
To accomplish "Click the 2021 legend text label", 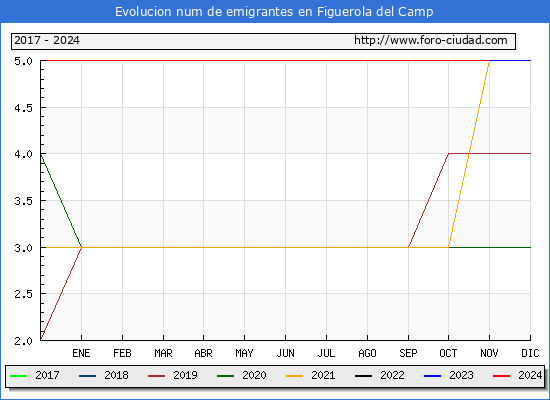I will [323, 375].
